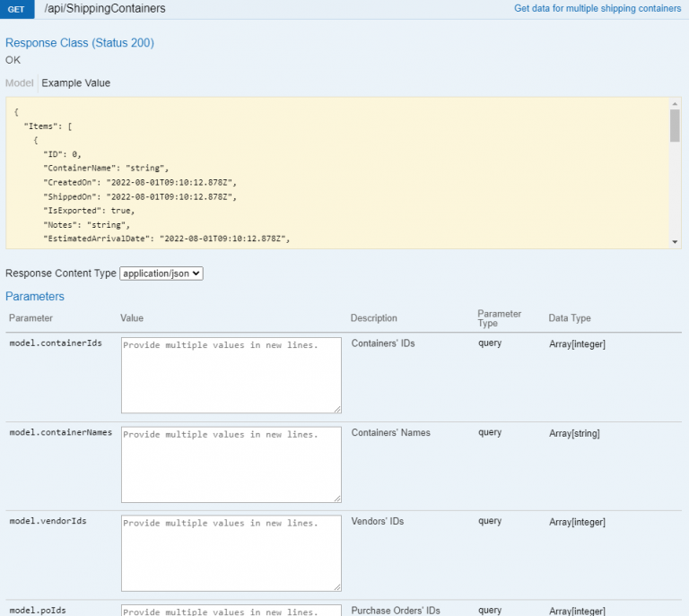Click the "Vendors' IDs" description
The width and height of the screenshot is (689, 616).
click(x=378, y=521)
